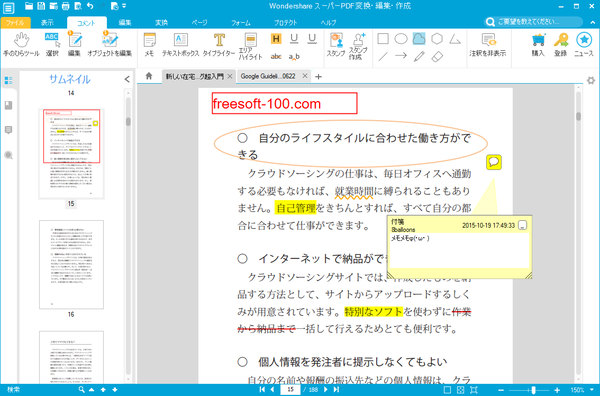Enable the yellow H highlight tool
This screenshot has height=396, width=600.
coord(276,39)
